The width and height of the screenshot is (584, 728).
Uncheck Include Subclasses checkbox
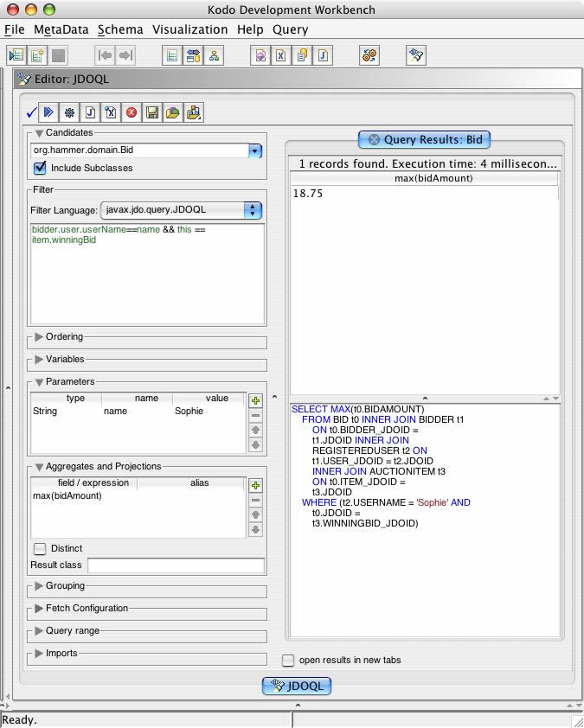(40, 168)
